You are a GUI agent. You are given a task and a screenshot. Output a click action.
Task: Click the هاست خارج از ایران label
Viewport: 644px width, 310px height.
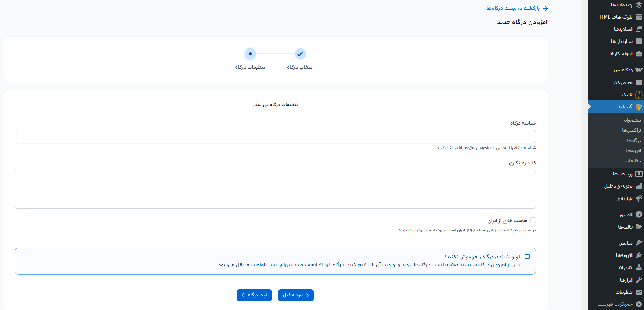[x=507, y=221]
